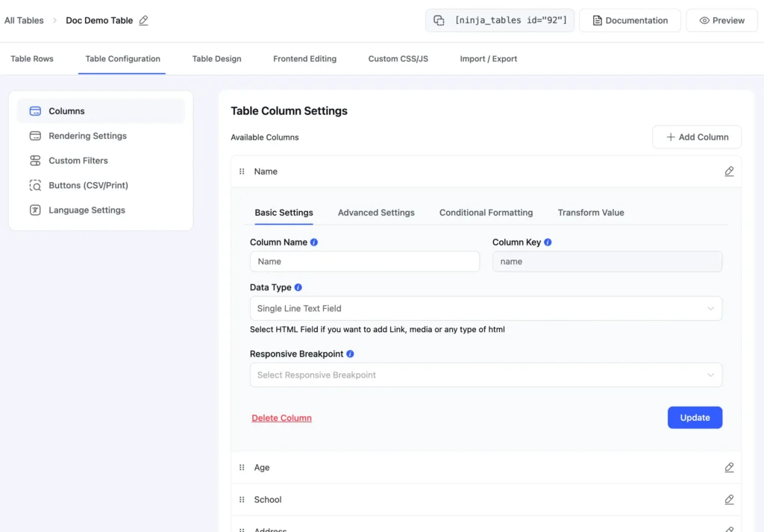Click the blue Update button

(695, 418)
